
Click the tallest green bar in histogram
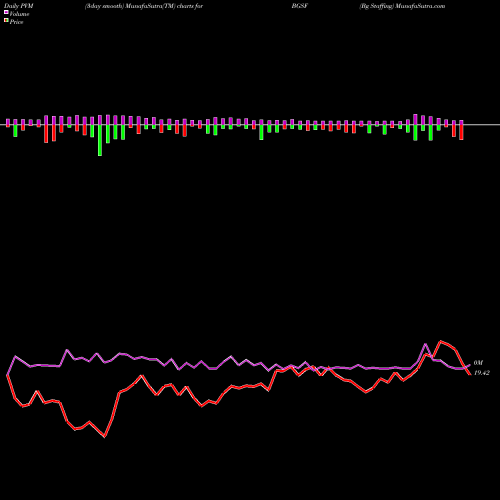pyautogui.click(x=100, y=140)
